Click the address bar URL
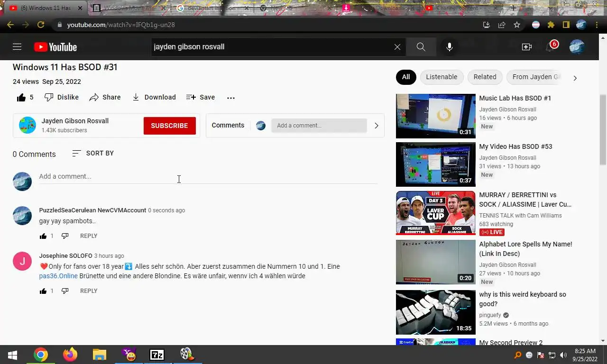This screenshot has width=607, height=364. (x=121, y=25)
